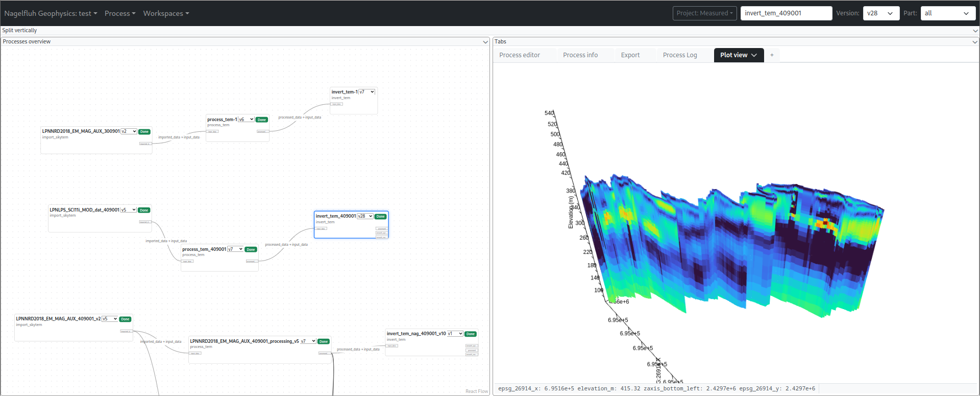Collapse Processes overview panel chevron

pos(485,42)
